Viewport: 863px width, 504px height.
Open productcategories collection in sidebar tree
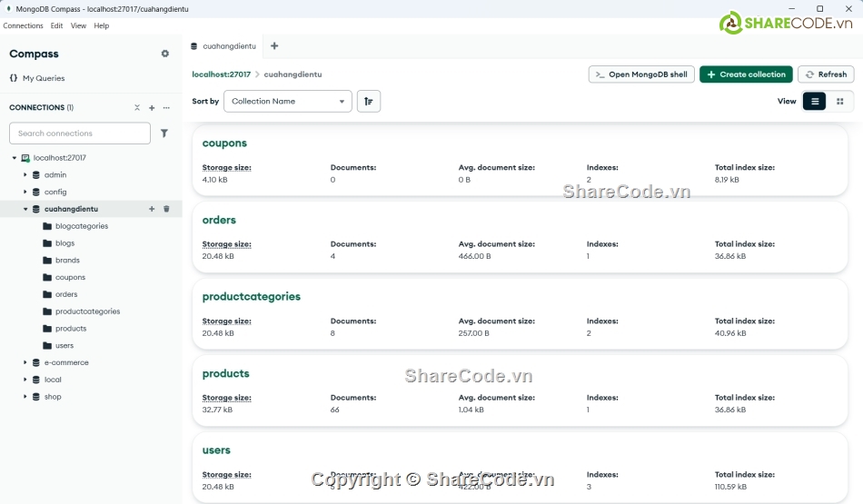click(87, 311)
